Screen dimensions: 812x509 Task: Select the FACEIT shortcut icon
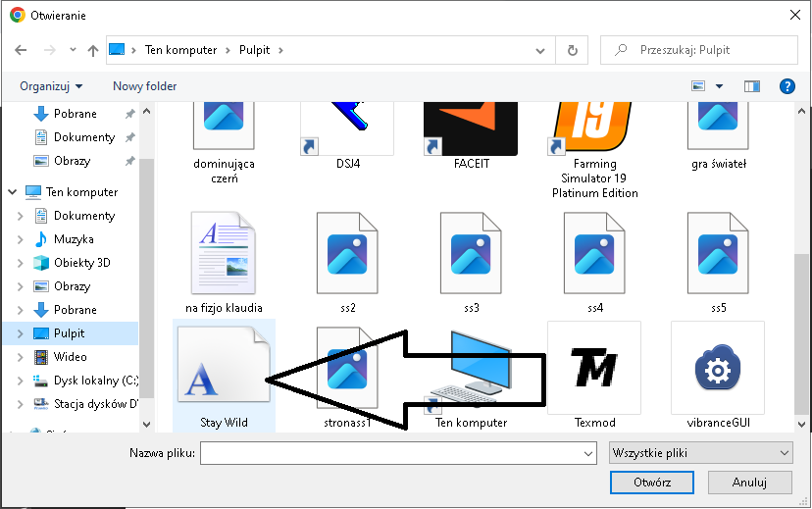coord(471,128)
